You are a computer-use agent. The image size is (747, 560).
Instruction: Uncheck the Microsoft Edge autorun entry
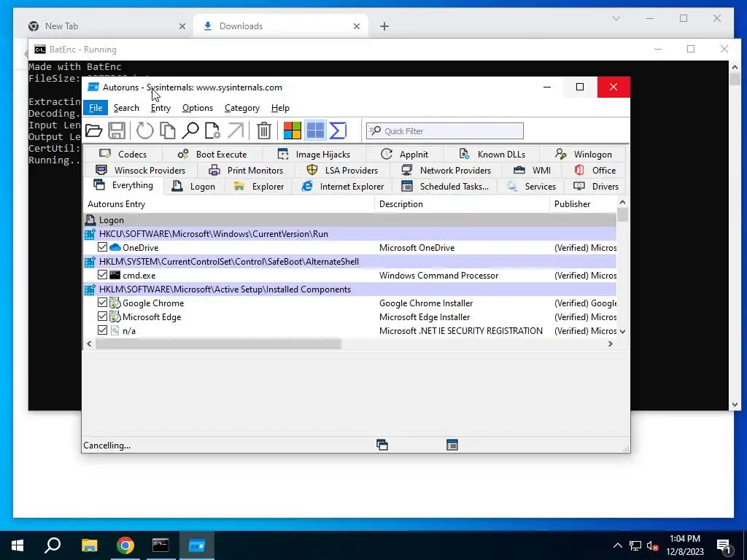click(x=102, y=316)
